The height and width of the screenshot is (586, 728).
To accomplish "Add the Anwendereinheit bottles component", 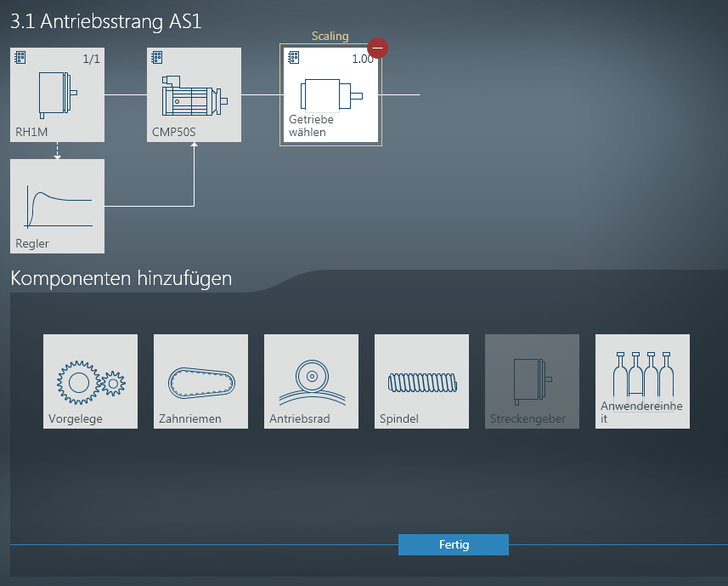I will click(642, 381).
